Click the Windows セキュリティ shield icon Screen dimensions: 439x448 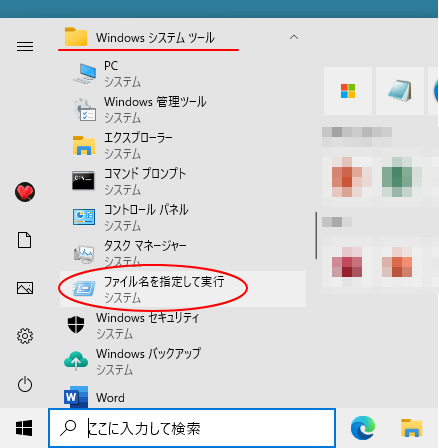(x=76, y=324)
